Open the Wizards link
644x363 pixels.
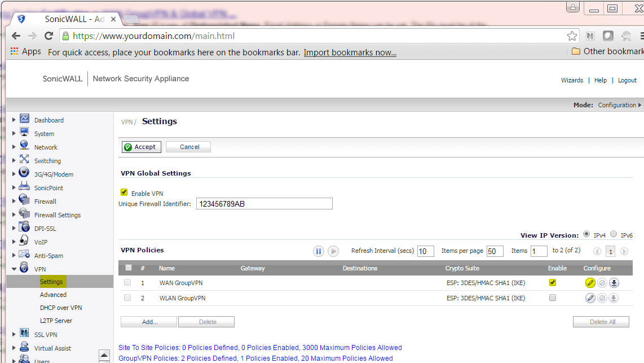coord(572,80)
